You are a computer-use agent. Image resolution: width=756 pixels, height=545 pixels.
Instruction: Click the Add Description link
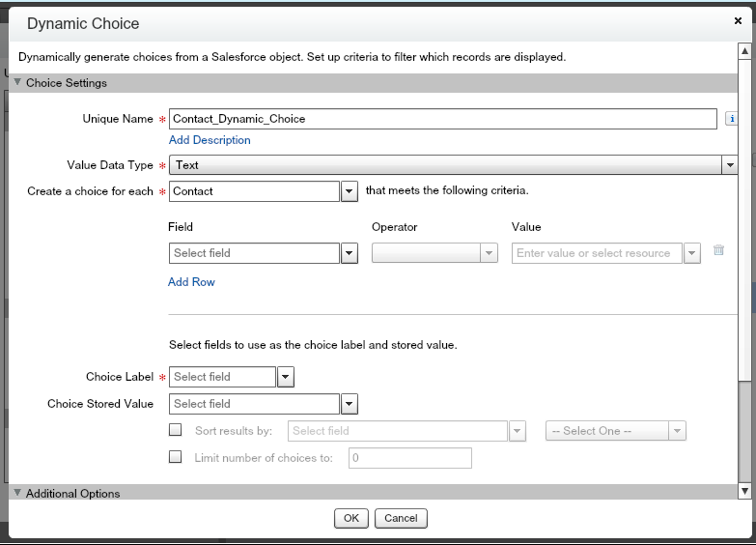click(x=210, y=140)
